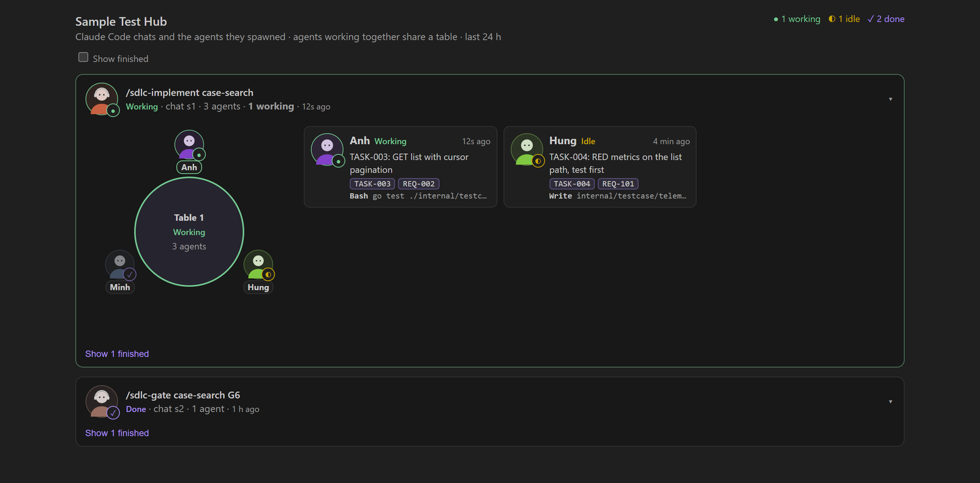Screen dimensions: 980x483
Task: Select Hung's avatar on the table diagram
Action: click(258, 265)
